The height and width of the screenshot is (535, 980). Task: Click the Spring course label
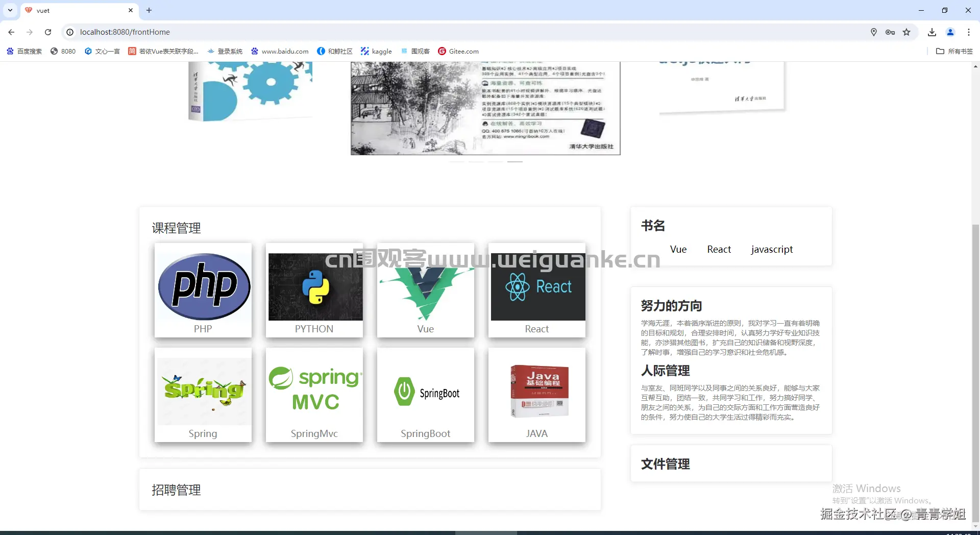[x=203, y=433]
